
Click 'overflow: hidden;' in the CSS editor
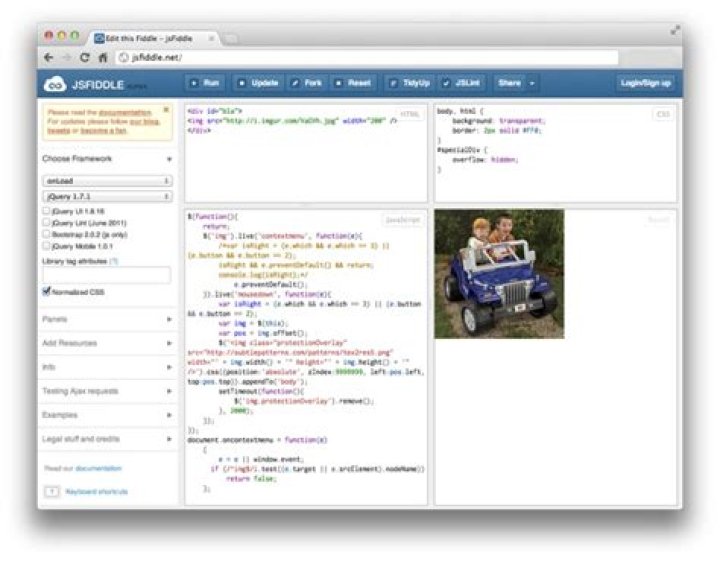tap(485, 160)
